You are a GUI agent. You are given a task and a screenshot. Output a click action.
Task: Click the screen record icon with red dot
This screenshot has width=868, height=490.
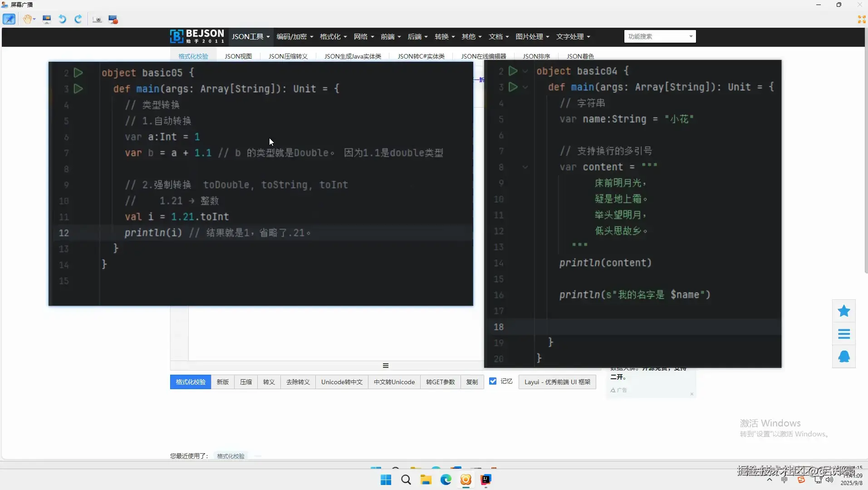pos(113,20)
